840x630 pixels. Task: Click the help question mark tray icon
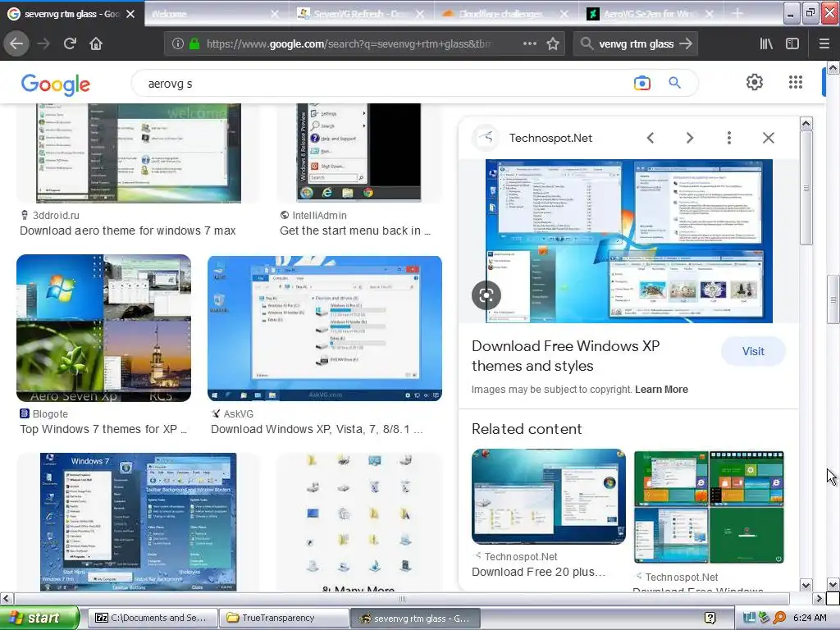pyautogui.click(x=710, y=618)
